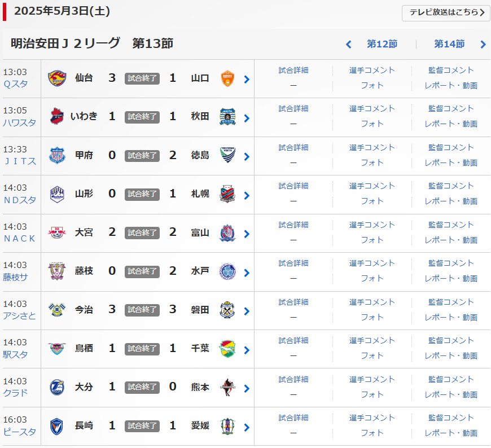491x448 pixels.
Task: Click the Sendai team crest icon
Action: click(57, 78)
